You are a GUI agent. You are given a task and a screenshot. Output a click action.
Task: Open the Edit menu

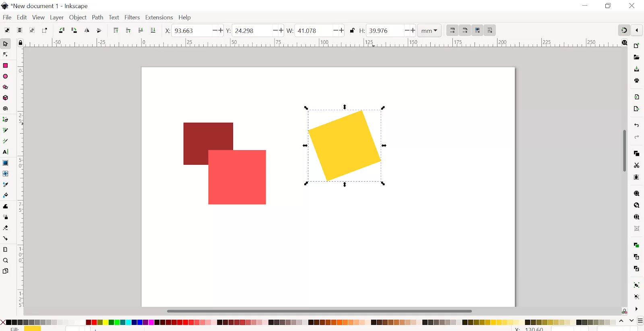[22, 18]
